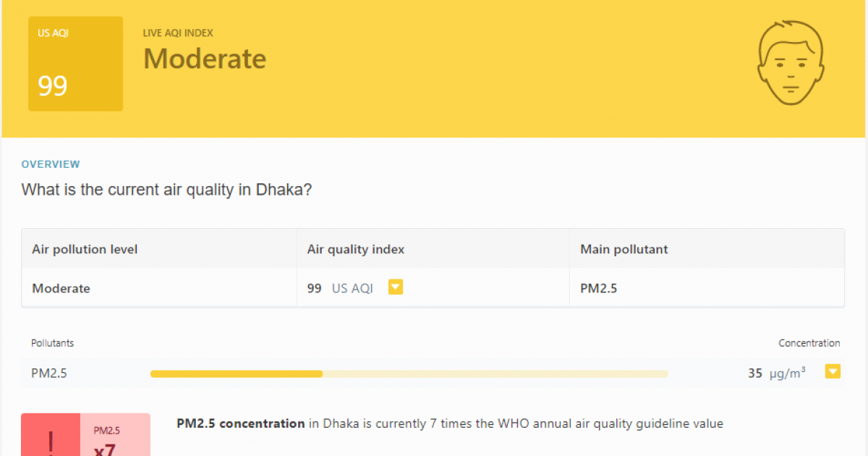Click the LIVE AQI INDEX label
This screenshot has width=868, height=456.
[178, 33]
